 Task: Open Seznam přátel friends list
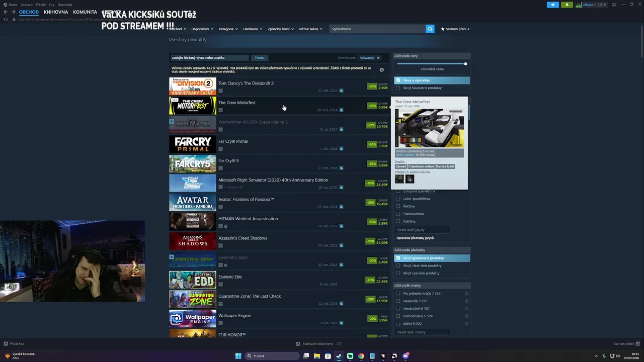point(626,344)
